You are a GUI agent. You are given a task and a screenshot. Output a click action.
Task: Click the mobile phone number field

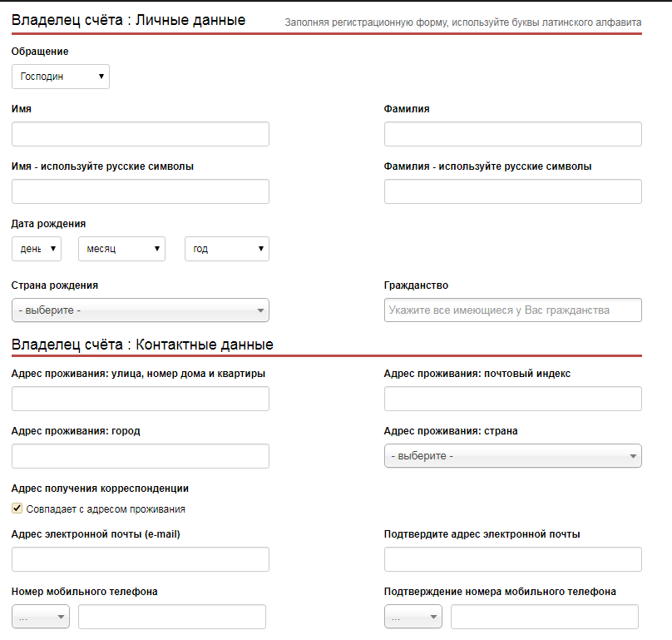point(172,617)
